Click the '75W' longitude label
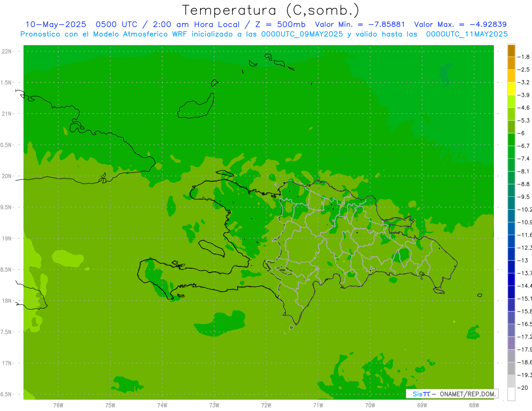 pyautogui.click(x=110, y=405)
